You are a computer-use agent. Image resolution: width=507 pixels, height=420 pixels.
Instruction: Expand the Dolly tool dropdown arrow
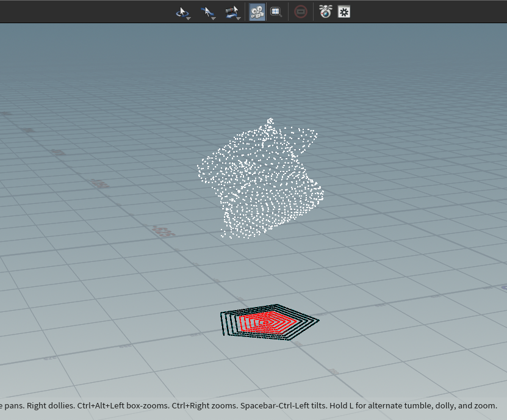point(238,18)
